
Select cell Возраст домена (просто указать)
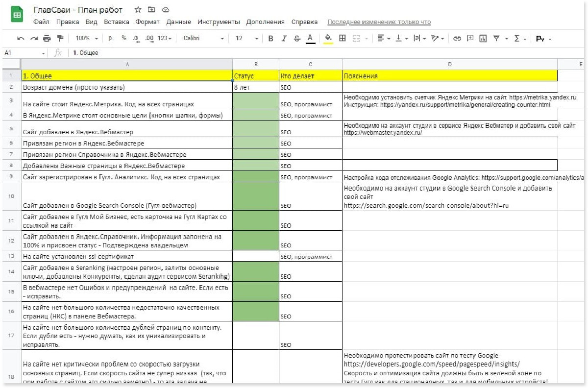[x=126, y=87]
